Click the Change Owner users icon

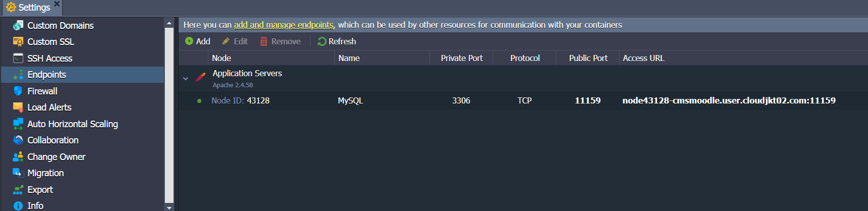tap(18, 156)
